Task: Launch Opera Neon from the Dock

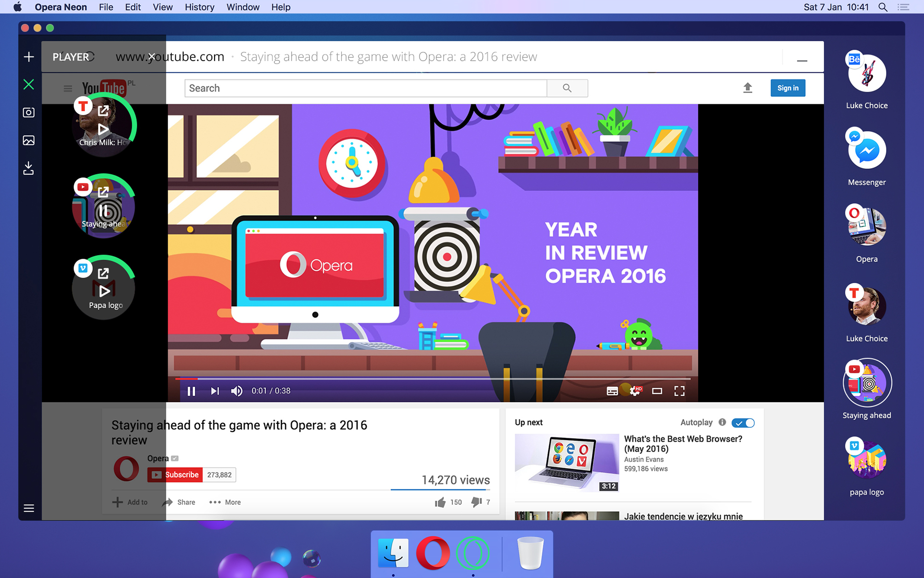Action: [473, 553]
